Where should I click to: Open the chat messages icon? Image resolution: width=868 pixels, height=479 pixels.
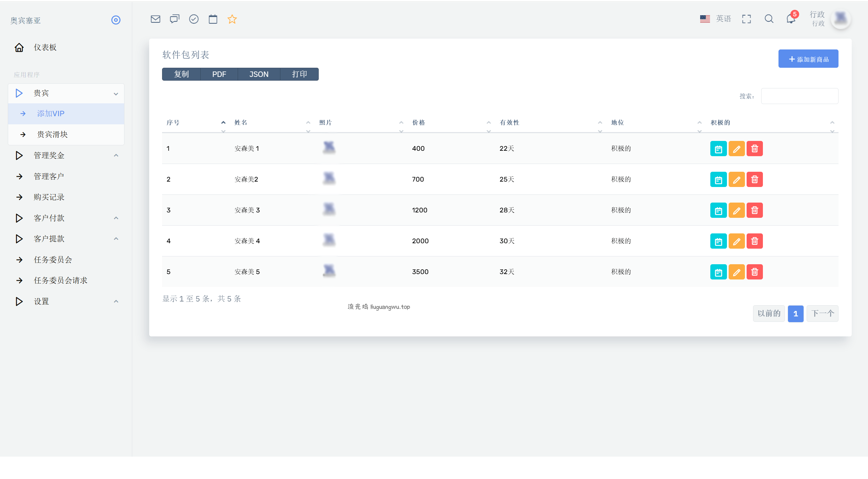pos(174,19)
